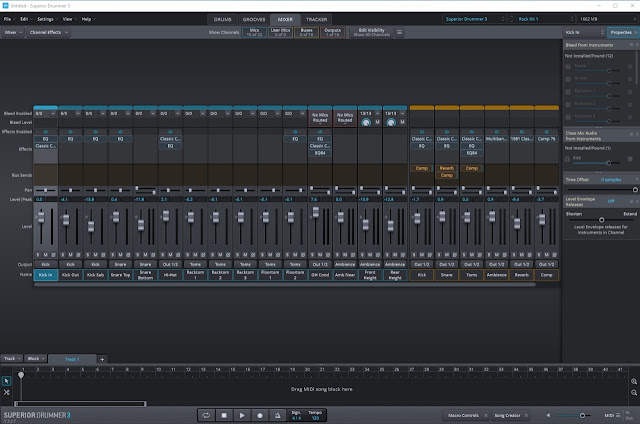Toggle the Hi-Hat effects power button
The image size is (640, 424).
(170, 132)
